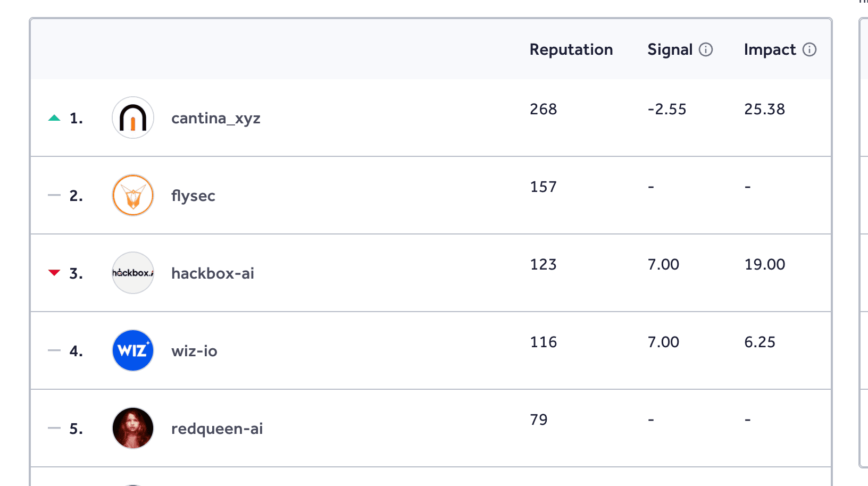Viewport: 868px width, 486px height.
Task: Select the flysec fox logo icon
Action: 132,195
